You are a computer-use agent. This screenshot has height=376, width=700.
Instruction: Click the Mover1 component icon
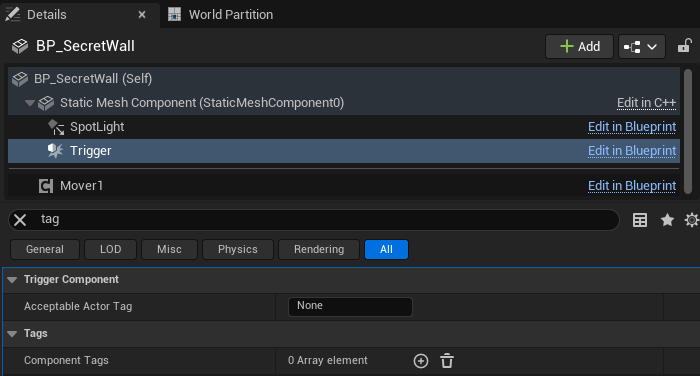click(x=46, y=186)
